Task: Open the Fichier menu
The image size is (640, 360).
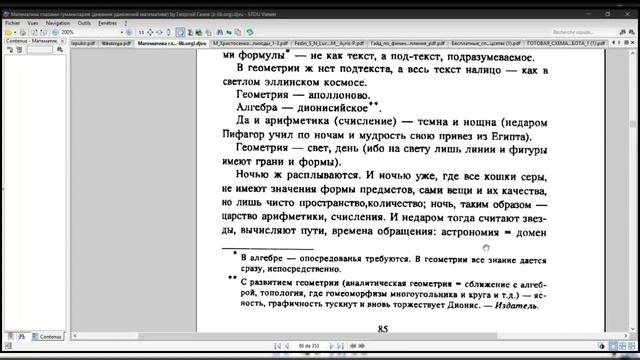Action: coord(13,23)
